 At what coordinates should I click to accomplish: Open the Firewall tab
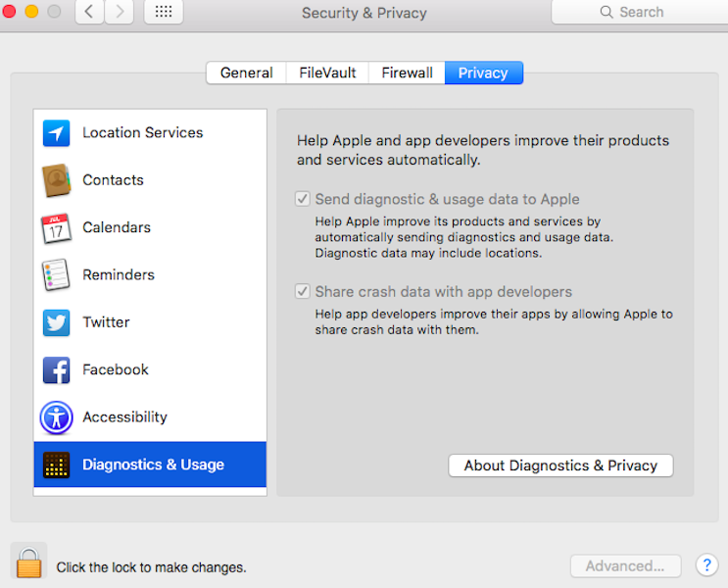pos(408,73)
